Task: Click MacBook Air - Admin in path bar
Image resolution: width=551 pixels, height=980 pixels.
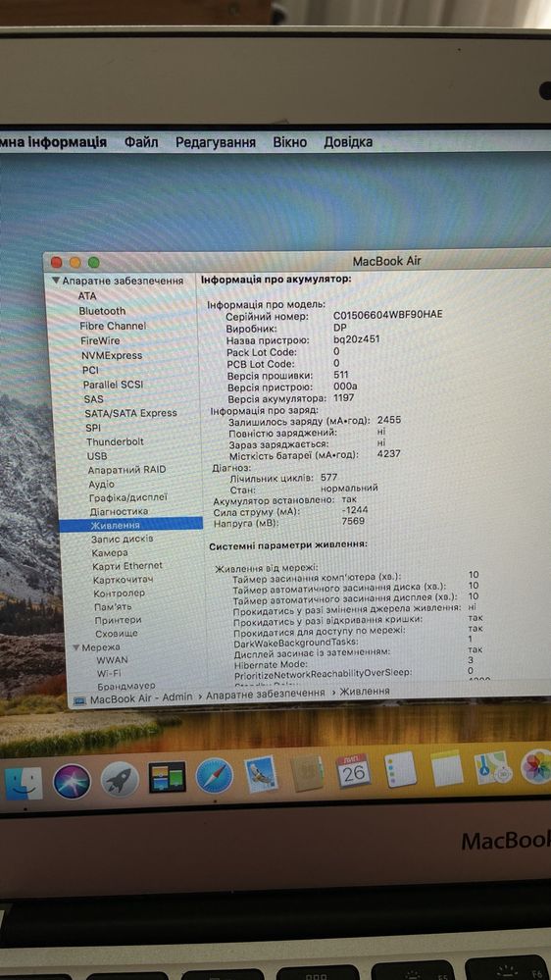Action: point(141,697)
